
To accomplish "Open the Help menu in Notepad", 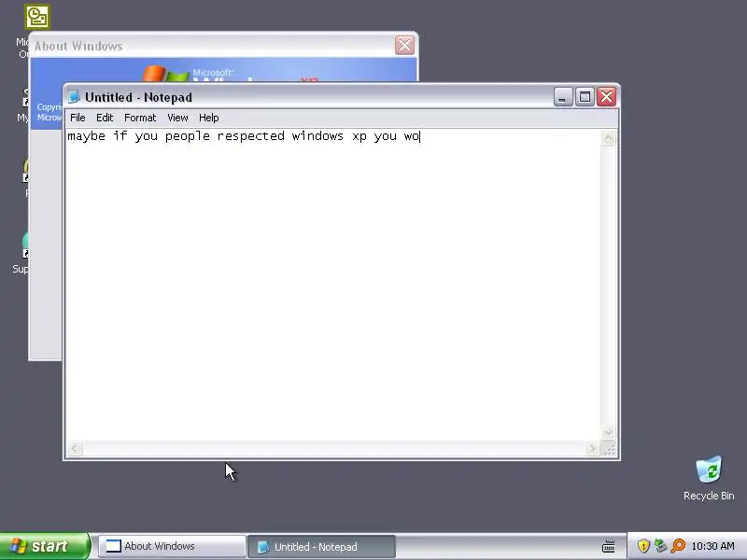I will click(x=208, y=118).
